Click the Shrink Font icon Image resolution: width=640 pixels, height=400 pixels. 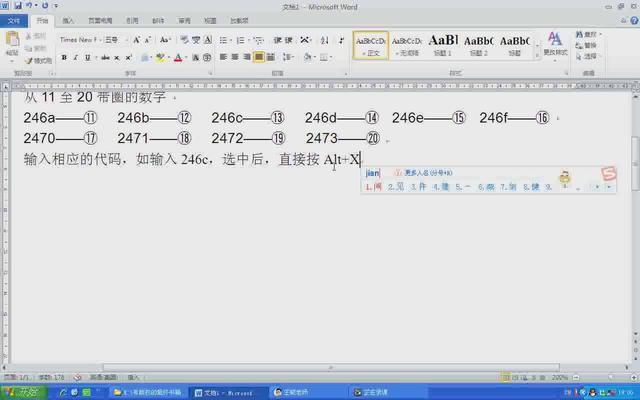(x=148, y=40)
